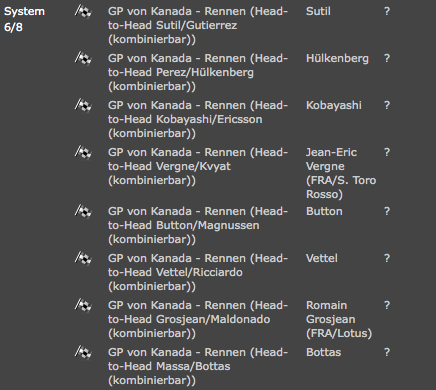
Task: Click racing flag icon for Kobayashi/Ericsson bet
Action: point(83,106)
